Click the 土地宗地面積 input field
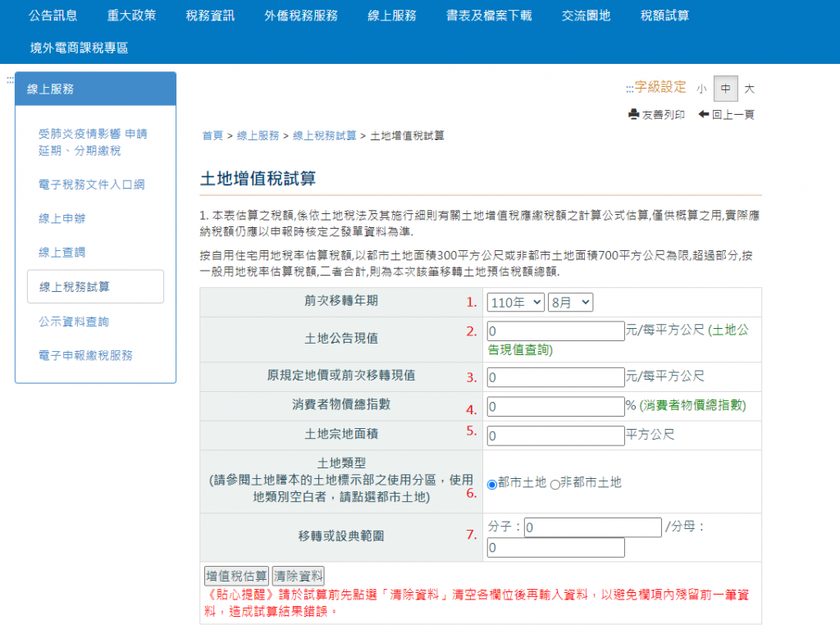The image size is (840, 643). point(555,436)
